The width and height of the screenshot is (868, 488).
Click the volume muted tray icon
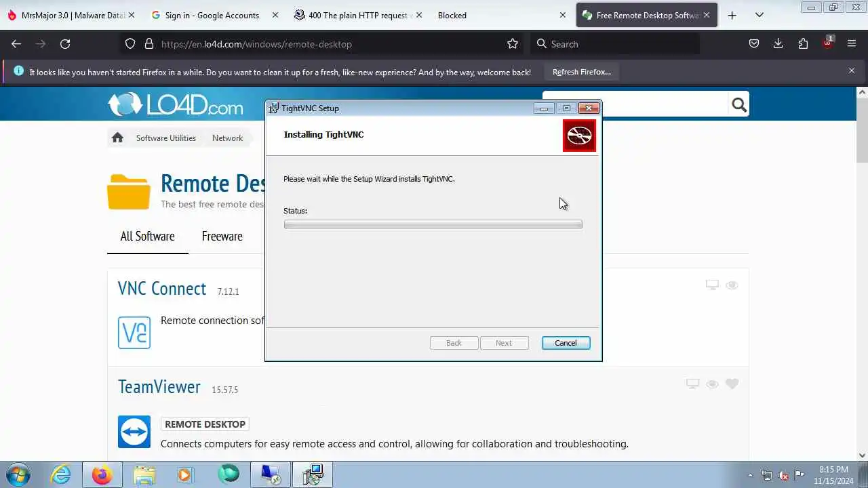(x=783, y=475)
